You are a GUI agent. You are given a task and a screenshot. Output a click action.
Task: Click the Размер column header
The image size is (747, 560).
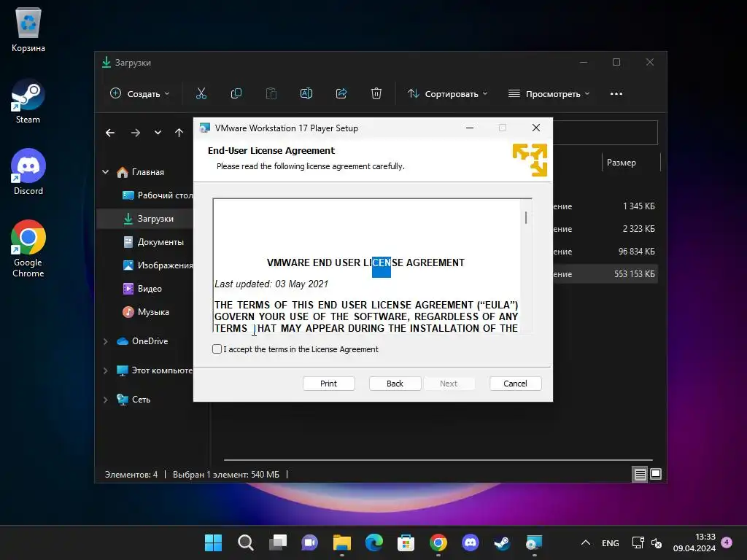pyautogui.click(x=631, y=163)
